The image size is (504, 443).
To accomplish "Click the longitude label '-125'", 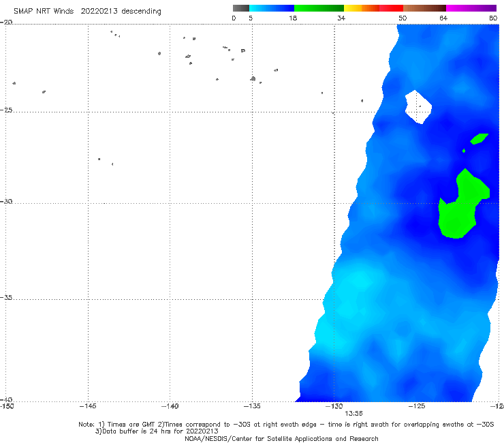I will click(417, 406).
